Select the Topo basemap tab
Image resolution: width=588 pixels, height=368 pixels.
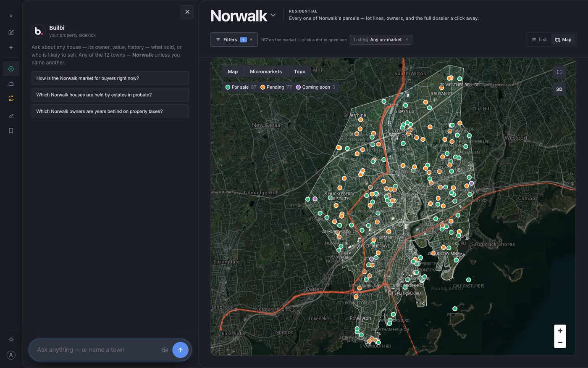point(299,71)
